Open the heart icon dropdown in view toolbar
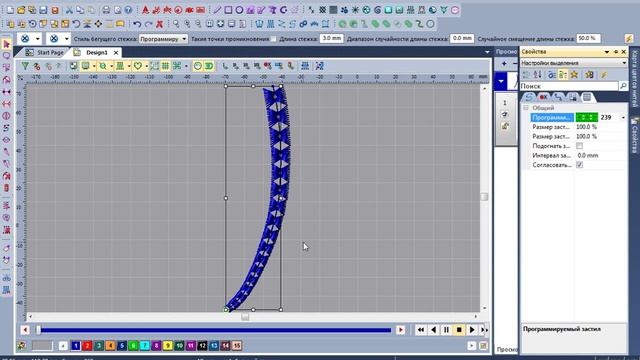Image resolution: width=640 pixels, height=360 pixels. point(147,66)
